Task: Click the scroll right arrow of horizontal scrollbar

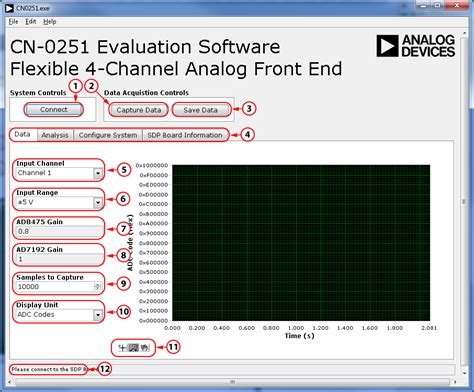Action: coord(455,382)
